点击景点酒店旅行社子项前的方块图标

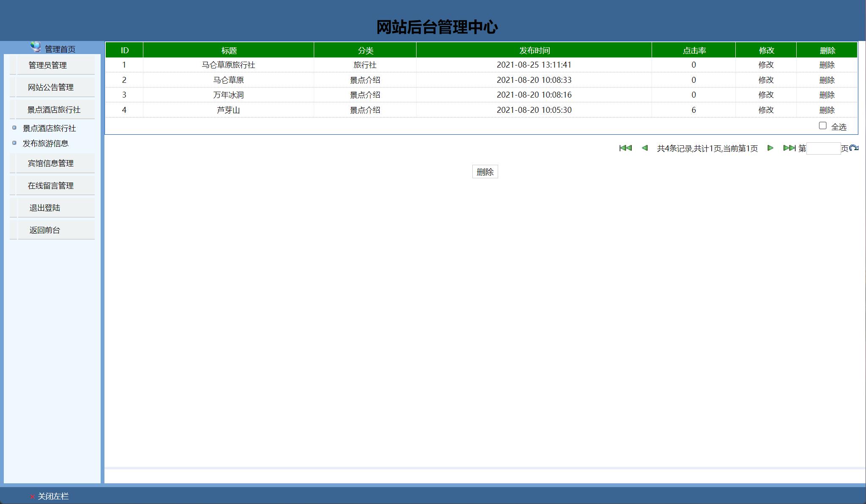point(14,127)
